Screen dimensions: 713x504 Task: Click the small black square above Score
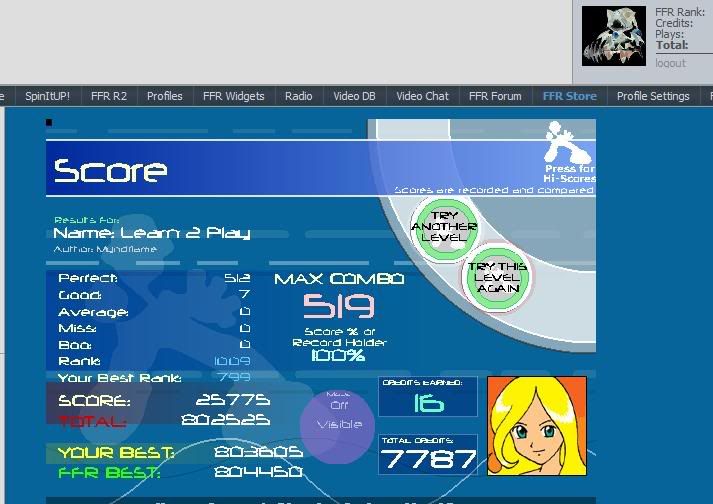tap(49, 123)
